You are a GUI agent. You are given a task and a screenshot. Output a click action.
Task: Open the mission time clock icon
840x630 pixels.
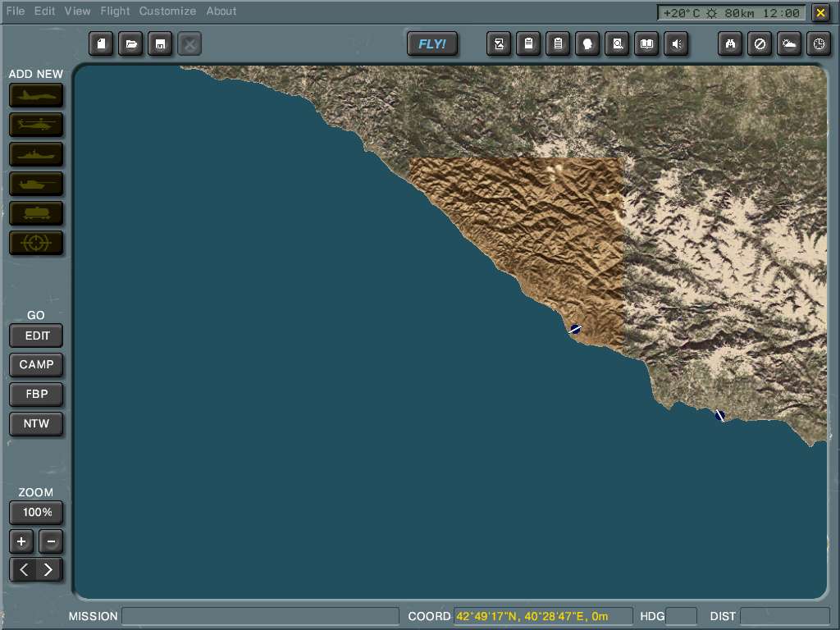[x=819, y=44]
